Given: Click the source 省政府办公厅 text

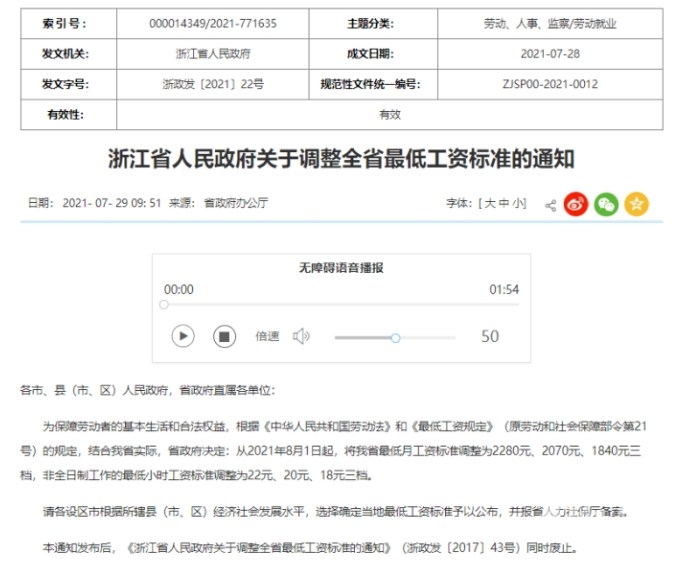Looking at the screenshot, I should [236, 203].
